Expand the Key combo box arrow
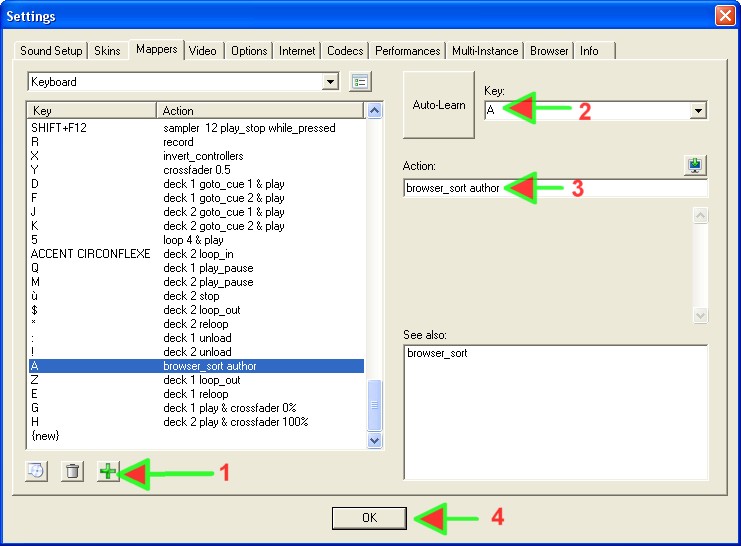 (x=698, y=111)
